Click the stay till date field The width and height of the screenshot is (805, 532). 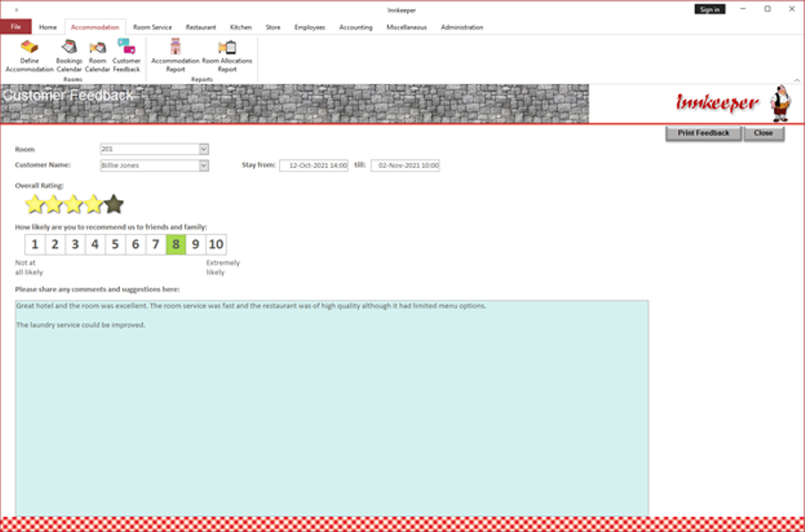[405, 165]
